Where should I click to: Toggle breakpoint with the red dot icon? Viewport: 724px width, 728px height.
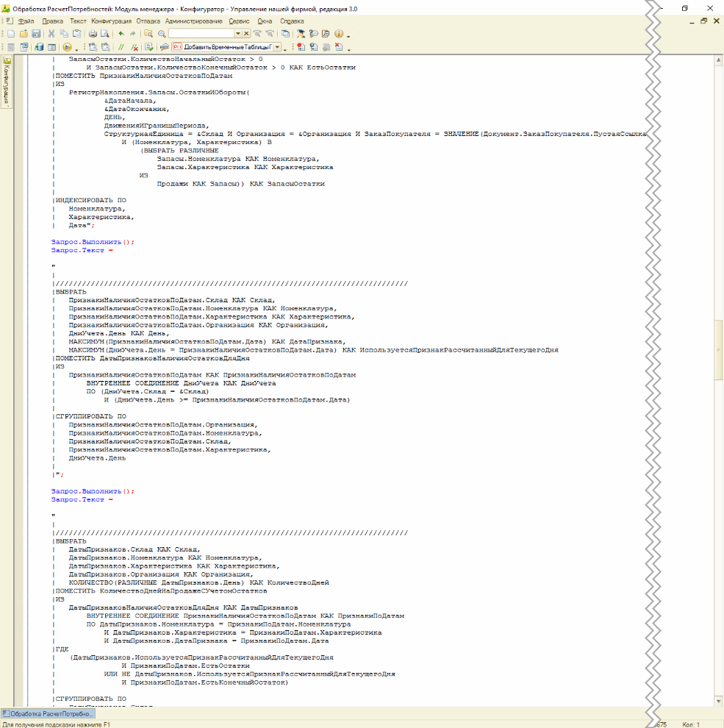[300, 47]
